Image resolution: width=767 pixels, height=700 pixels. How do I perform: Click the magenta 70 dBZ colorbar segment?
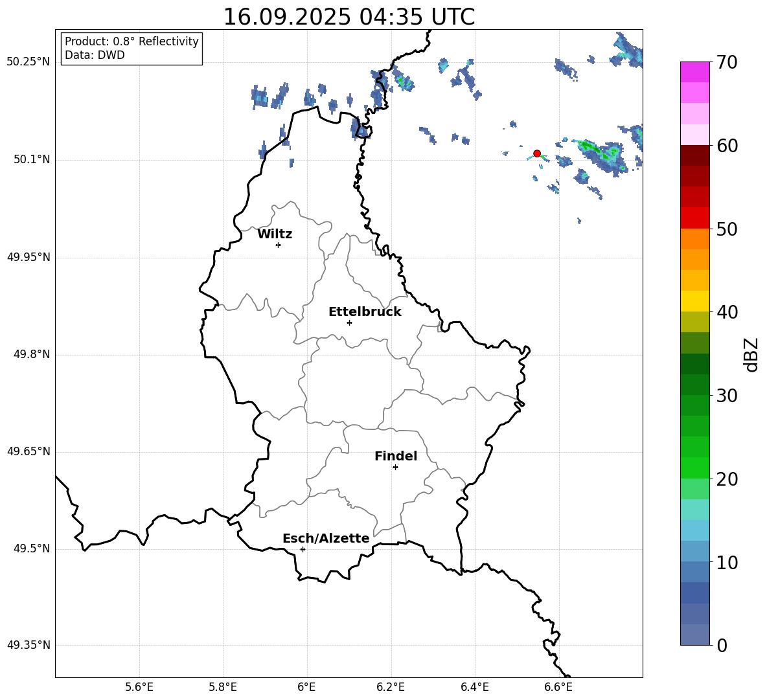pyautogui.click(x=694, y=72)
